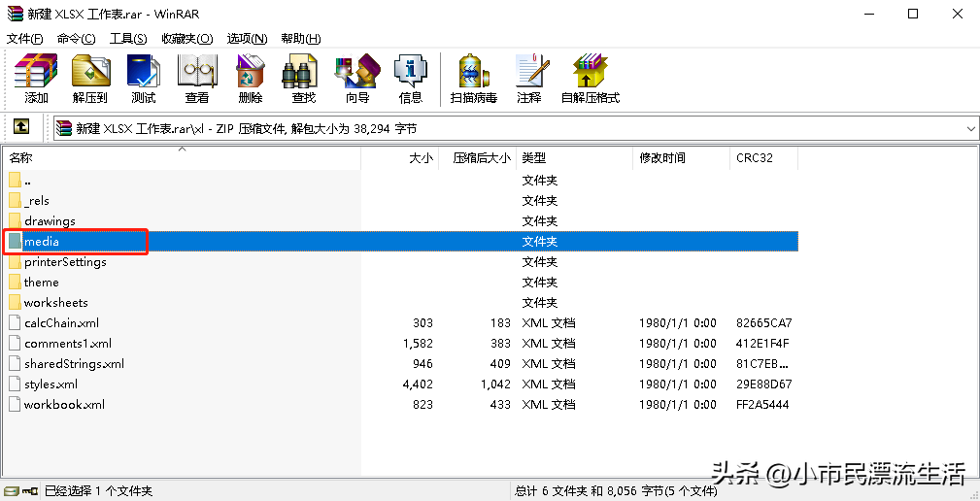This screenshot has height=501, width=980.
Task: Click the status text 已经选择 1 个文件夹
Action: 98,491
